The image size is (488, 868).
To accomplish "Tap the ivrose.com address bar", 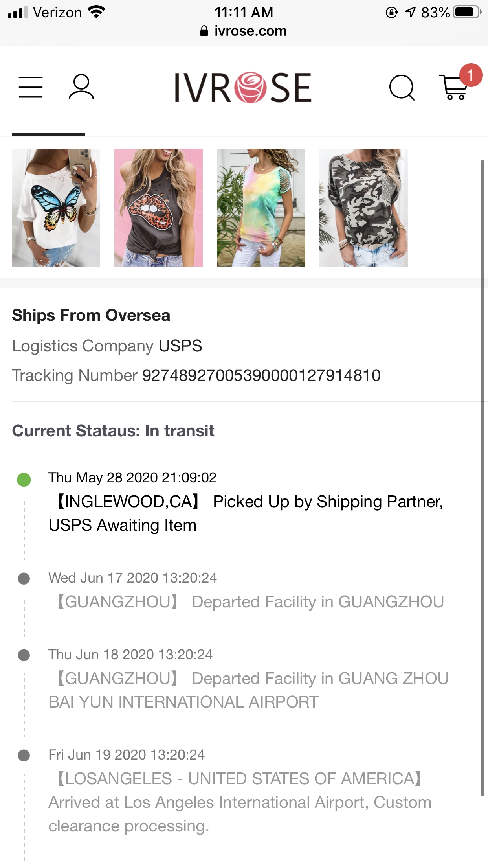I will point(250,31).
